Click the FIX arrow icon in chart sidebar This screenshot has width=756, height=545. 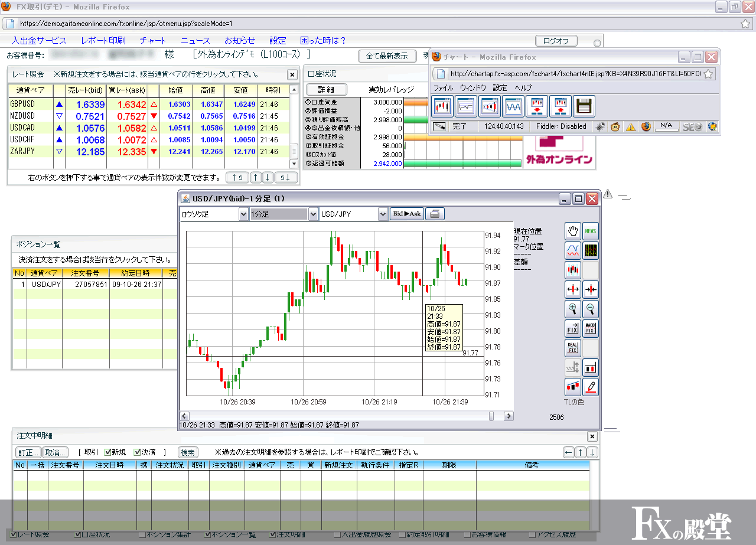coord(572,328)
